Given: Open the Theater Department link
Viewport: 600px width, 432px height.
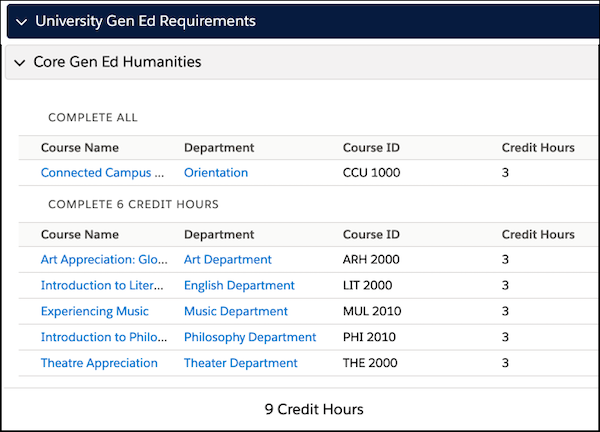Looking at the screenshot, I should (x=241, y=363).
